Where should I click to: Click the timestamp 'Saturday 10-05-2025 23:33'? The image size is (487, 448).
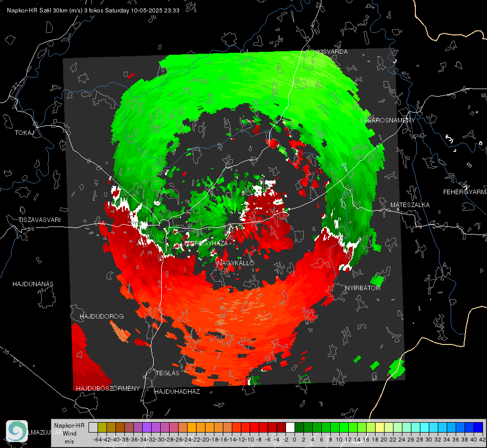point(142,10)
